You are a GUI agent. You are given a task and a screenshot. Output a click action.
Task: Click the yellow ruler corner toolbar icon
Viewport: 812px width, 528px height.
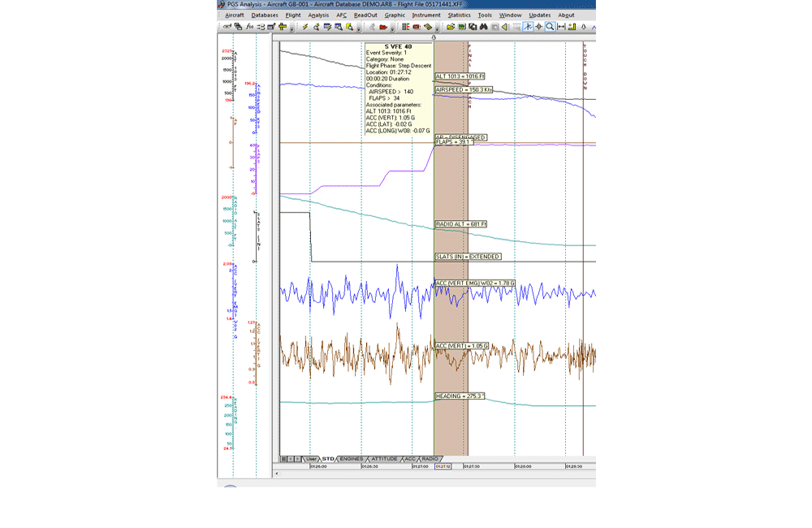coord(572,27)
